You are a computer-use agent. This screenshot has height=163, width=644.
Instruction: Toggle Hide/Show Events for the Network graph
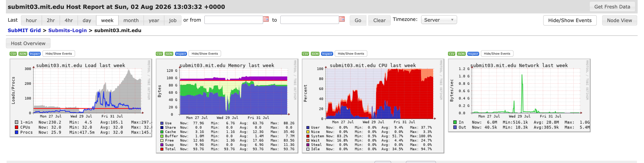pos(497,53)
